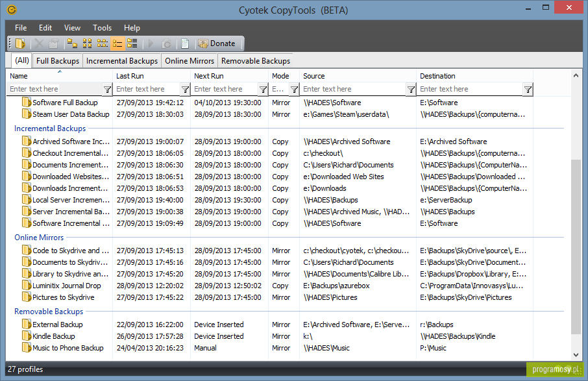
Task: Switch to the Incremental Backups tab
Action: [122, 61]
